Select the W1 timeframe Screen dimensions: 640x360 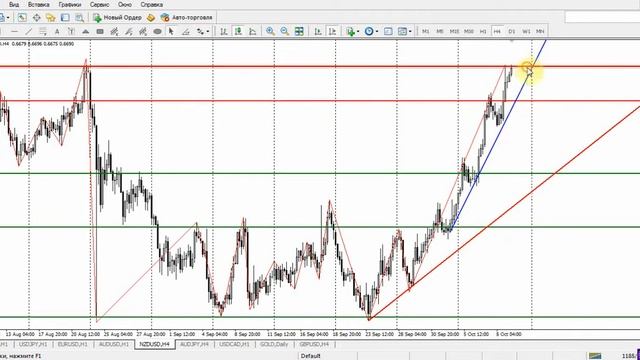(x=526, y=31)
